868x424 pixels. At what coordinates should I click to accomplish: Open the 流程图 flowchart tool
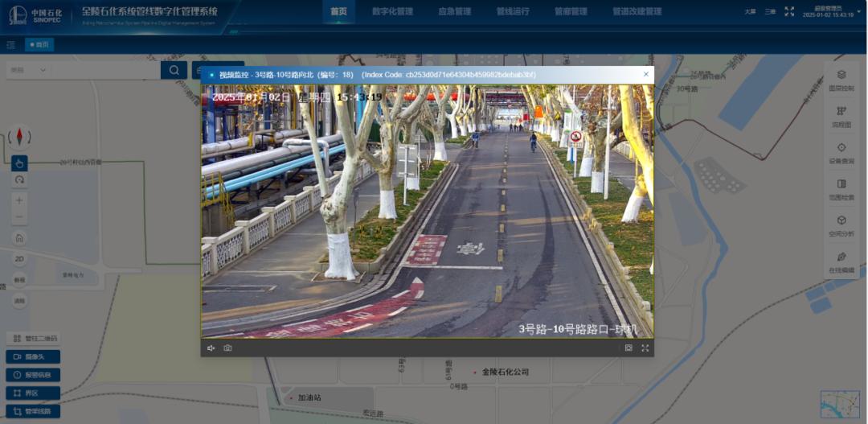tap(841, 116)
